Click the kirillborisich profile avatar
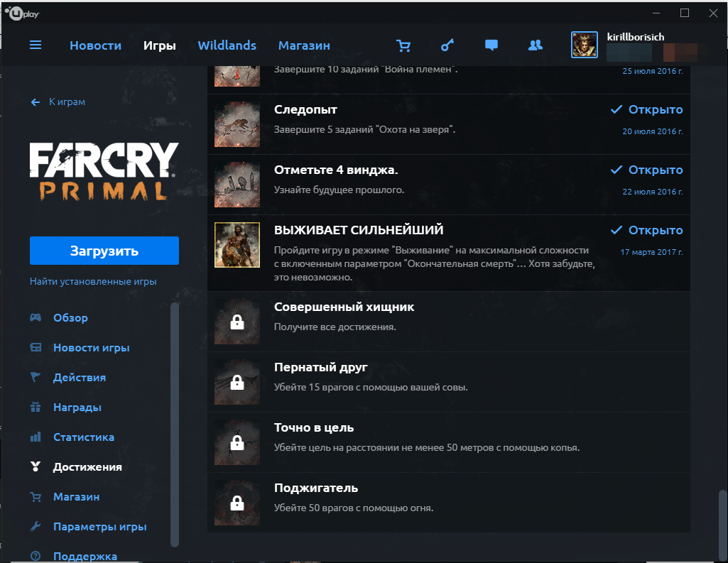The height and width of the screenshot is (563, 728). [x=584, y=45]
